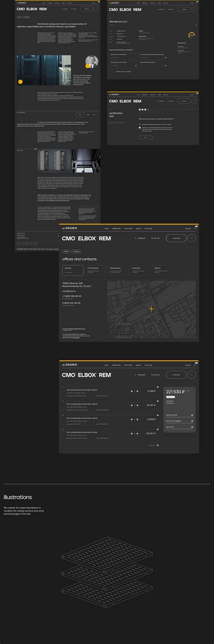Image resolution: width=214 pixels, height=644 pixels.
Task: Click the search icon on the about page
Action: coord(96,9)
